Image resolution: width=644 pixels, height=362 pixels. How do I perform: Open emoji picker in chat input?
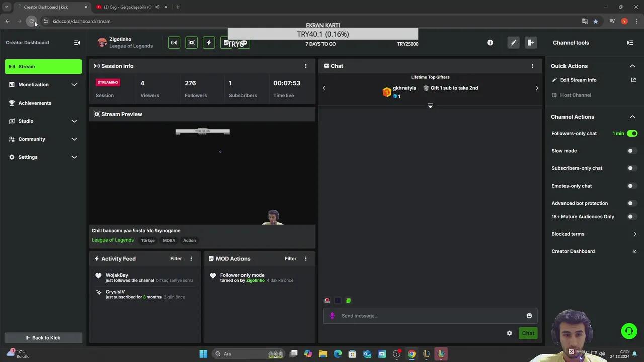tap(529, 316)
